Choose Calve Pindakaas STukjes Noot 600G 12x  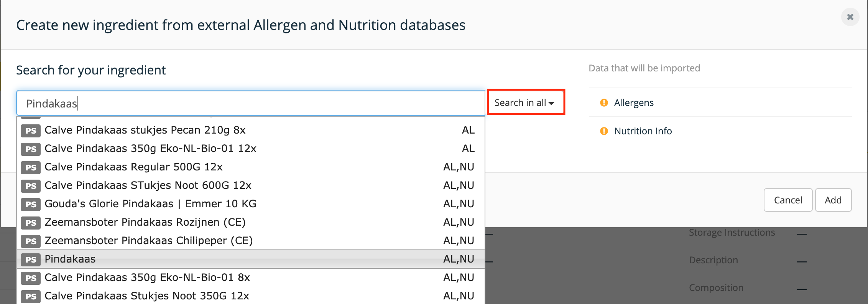click(x=251, y=185)
